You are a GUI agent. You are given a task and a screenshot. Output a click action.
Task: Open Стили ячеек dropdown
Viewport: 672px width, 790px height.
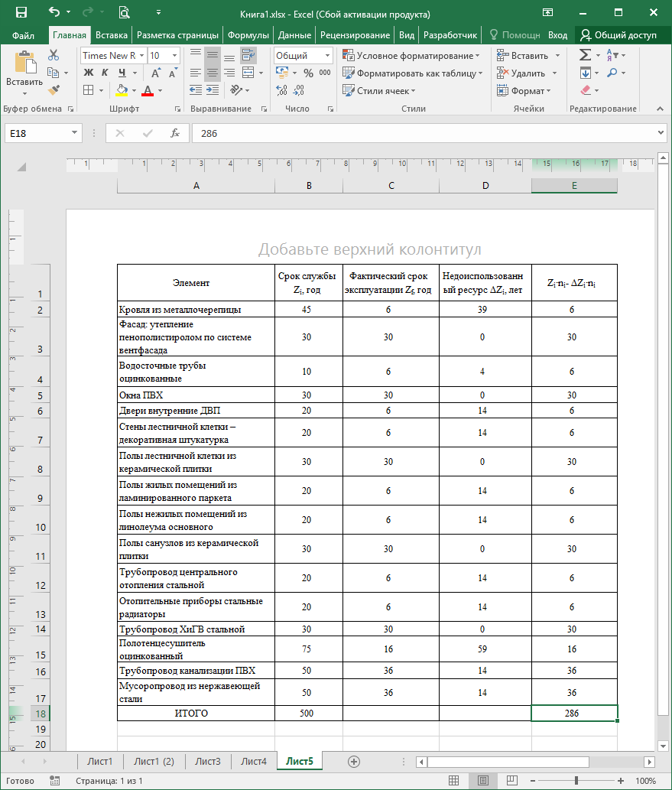coord(379,91)
